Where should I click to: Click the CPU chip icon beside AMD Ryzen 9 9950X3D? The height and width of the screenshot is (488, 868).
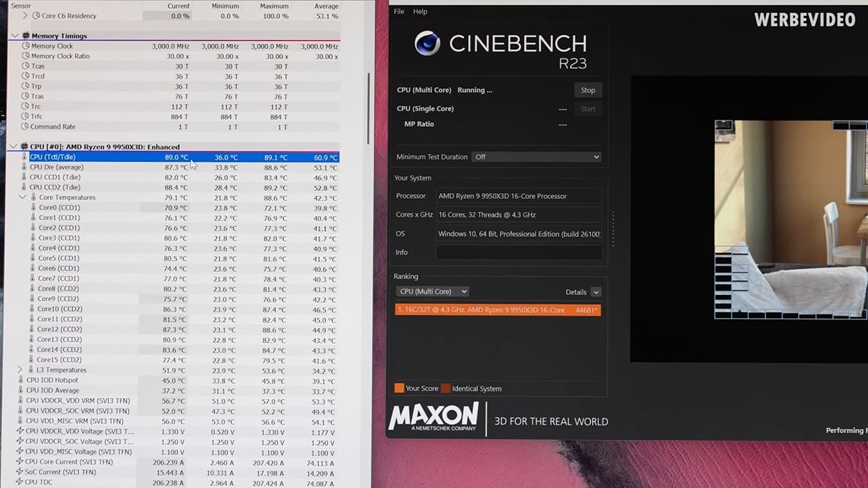click(24, 147)
